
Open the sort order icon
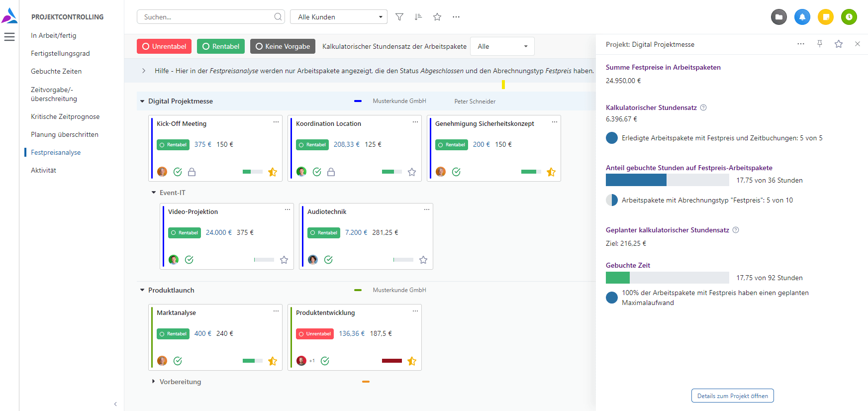click(x=418, y=17)
